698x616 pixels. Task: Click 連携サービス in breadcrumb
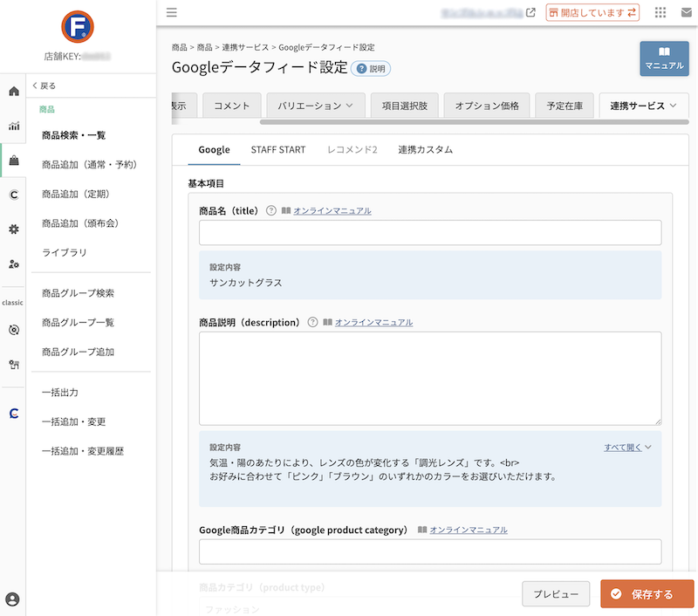coord(245,47)
